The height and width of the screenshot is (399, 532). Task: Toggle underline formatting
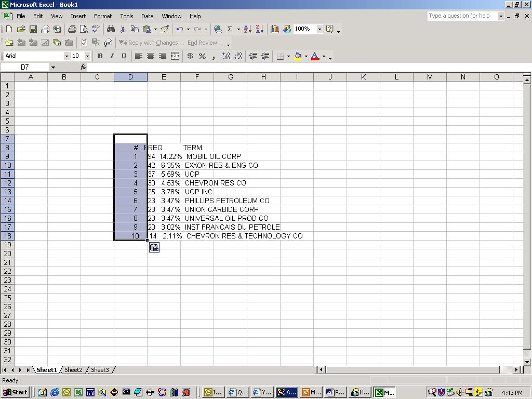(124, 56)
